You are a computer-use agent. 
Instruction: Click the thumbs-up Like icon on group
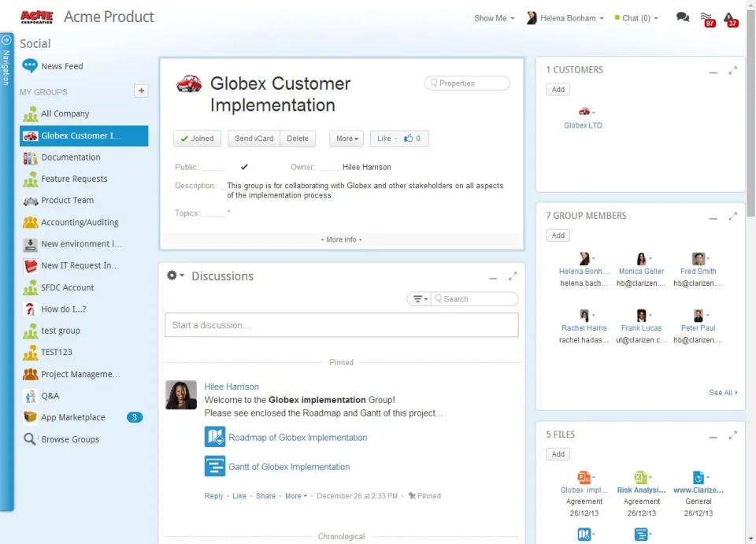click(x=409, y=139)
